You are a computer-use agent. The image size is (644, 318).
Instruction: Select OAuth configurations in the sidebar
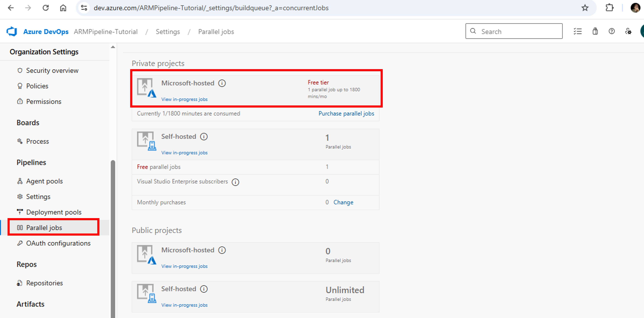click(x=58, y=243)
